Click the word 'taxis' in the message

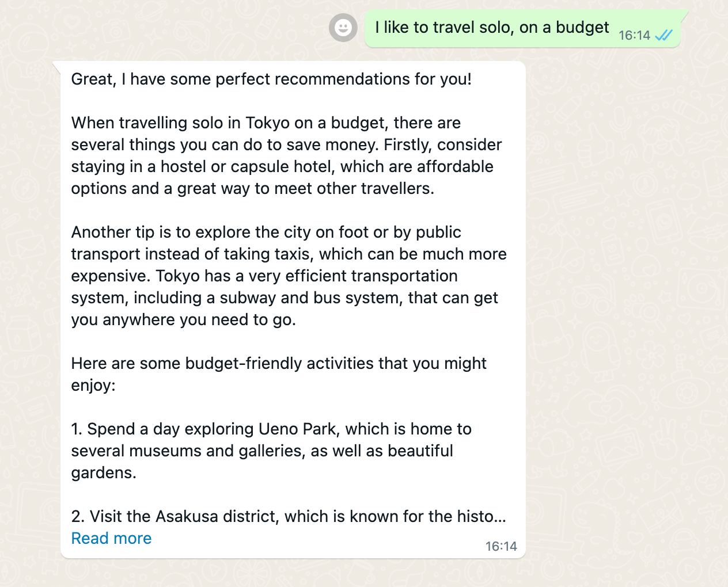click(x=292, y=254)
